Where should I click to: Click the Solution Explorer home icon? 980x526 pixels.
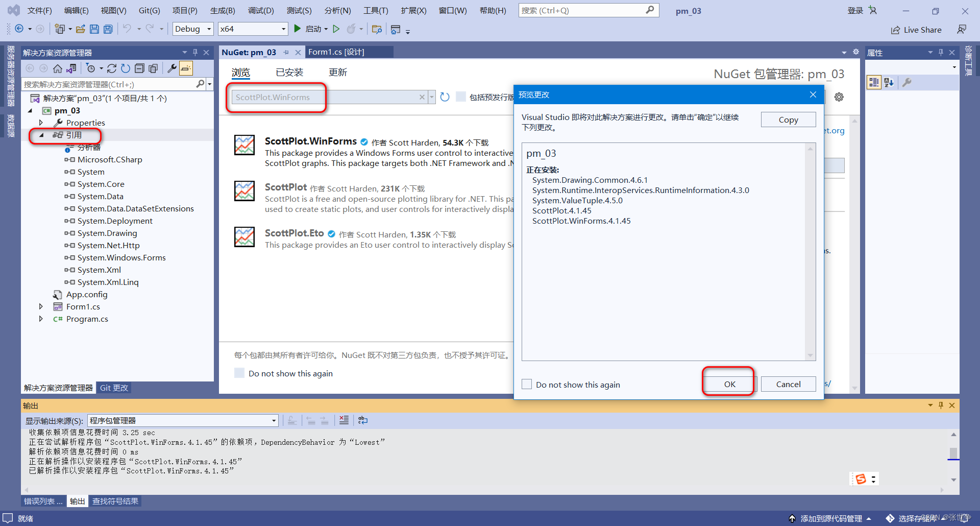click(58, 68)
